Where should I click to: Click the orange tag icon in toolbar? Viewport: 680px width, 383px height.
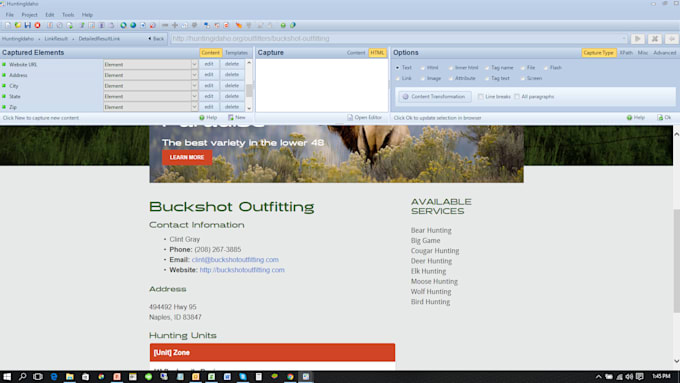point(239,26)
